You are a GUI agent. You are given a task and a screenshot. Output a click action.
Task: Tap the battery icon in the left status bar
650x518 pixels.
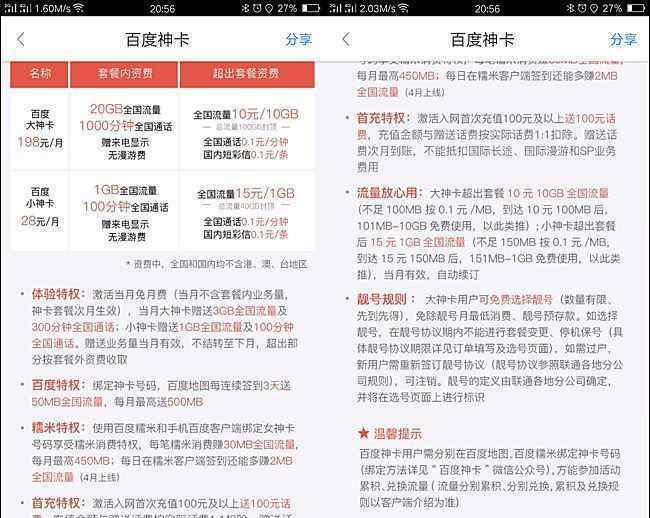[310, 8]
